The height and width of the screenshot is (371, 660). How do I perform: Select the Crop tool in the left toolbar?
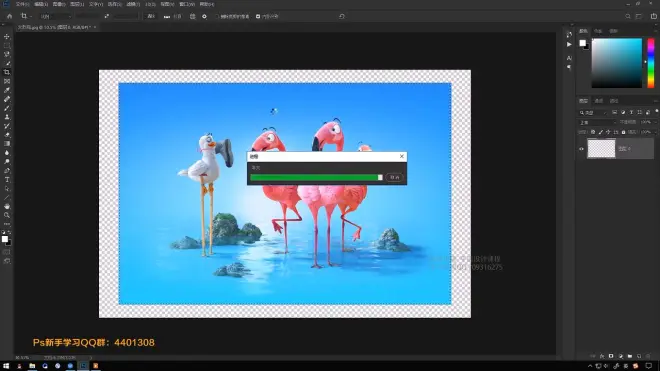click(x=7, y=72)
